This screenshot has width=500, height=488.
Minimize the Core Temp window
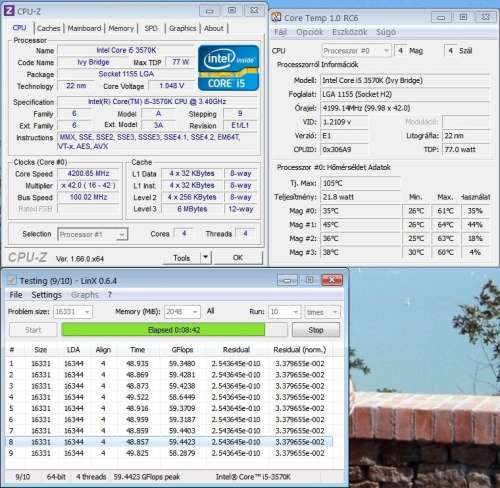tap(441, 17)
